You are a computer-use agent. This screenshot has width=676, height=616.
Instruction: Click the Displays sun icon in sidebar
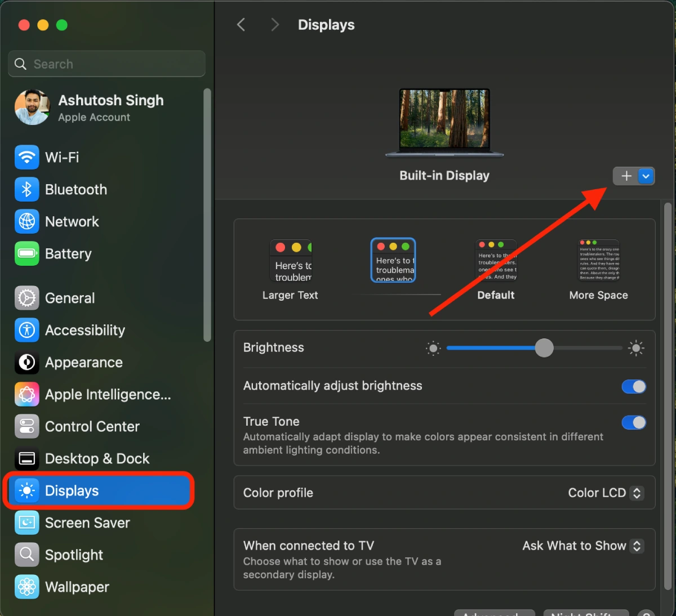[x=27, y=490]
